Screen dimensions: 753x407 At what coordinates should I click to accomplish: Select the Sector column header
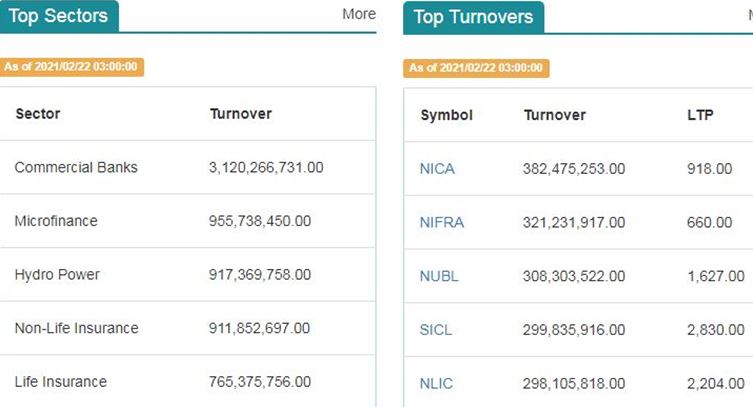tap(38, 114)
